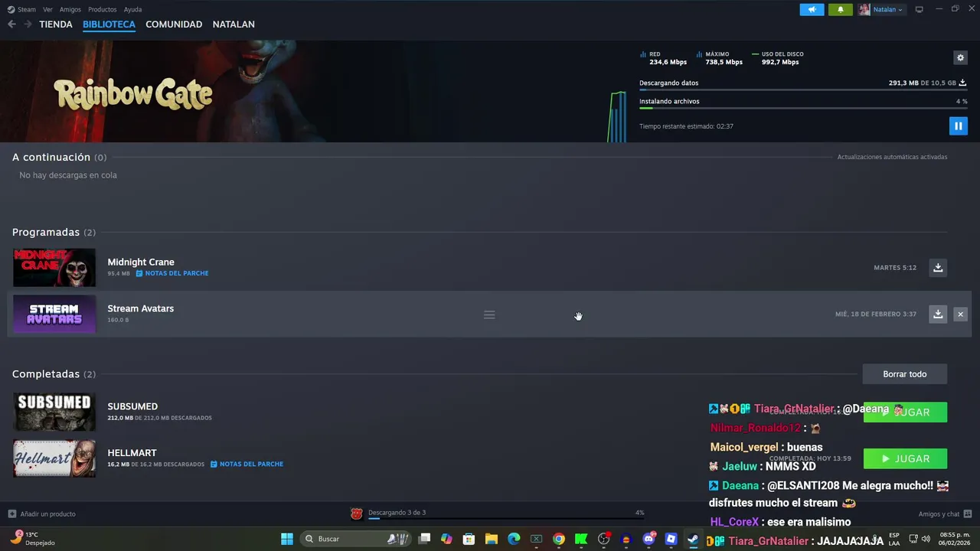
Task: Open the Amigos menu
Action: click(x=70, y=9)
